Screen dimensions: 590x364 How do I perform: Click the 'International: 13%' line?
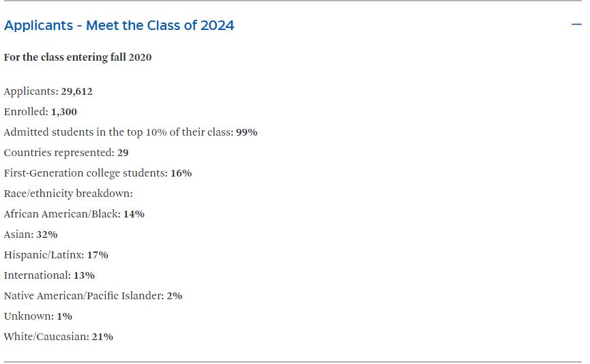coord(49,275)
